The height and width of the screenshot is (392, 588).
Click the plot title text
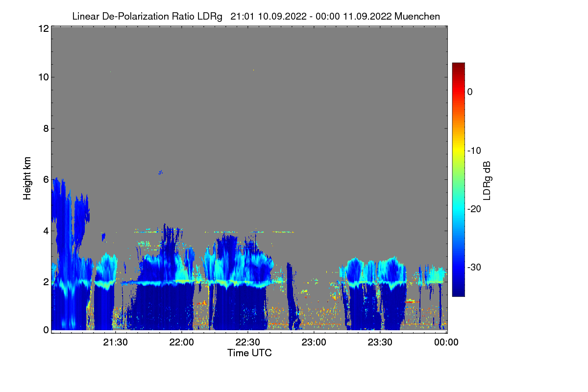pyautogui.click(x=256, y=16)
